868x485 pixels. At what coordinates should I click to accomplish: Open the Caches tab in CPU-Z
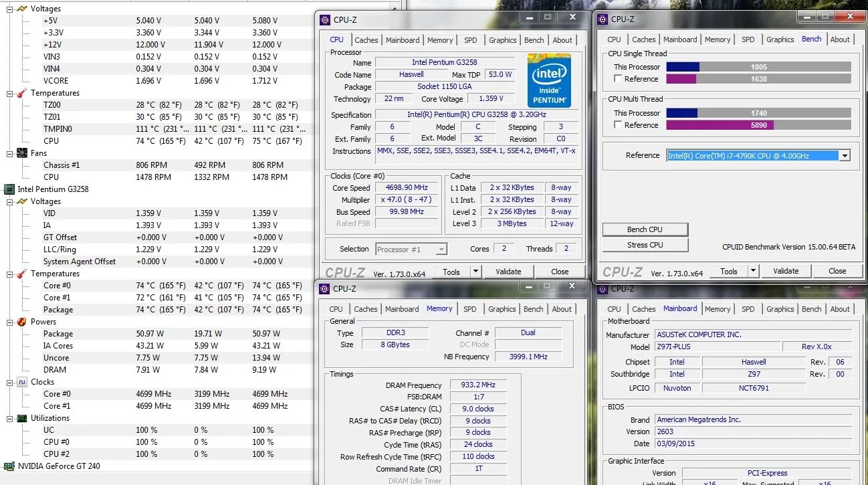[366, 40]
